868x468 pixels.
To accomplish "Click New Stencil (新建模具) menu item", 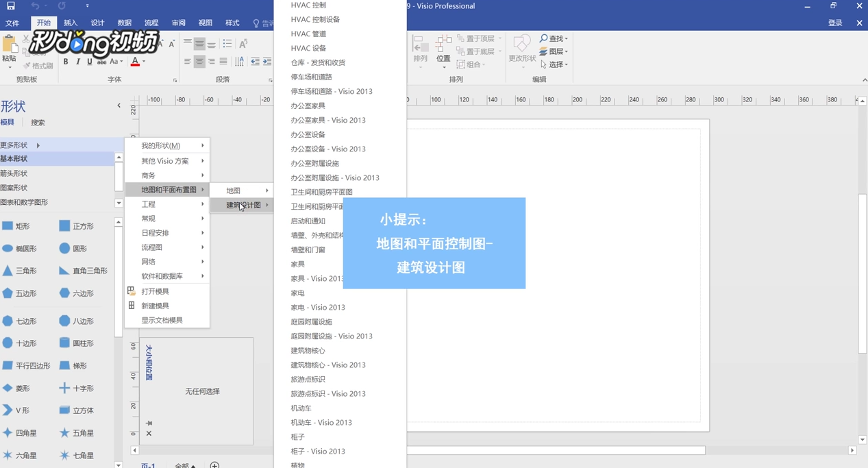I will [167, 306].
